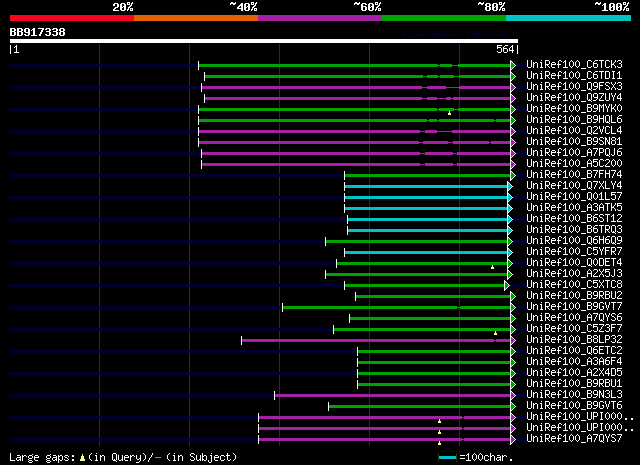This screenshot has height=465, width=640.
Task: Click the query end position 564 label
Action: (x=505, y=49)
